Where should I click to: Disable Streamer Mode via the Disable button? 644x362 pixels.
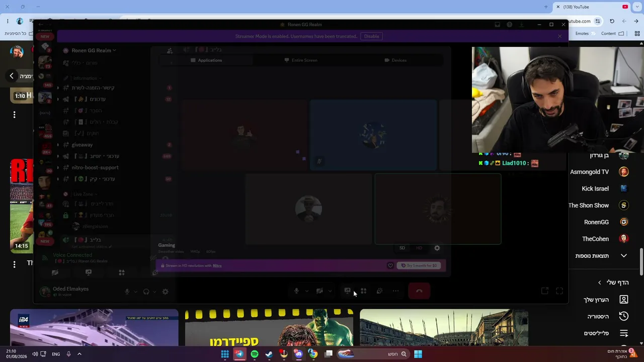(371, 36)
